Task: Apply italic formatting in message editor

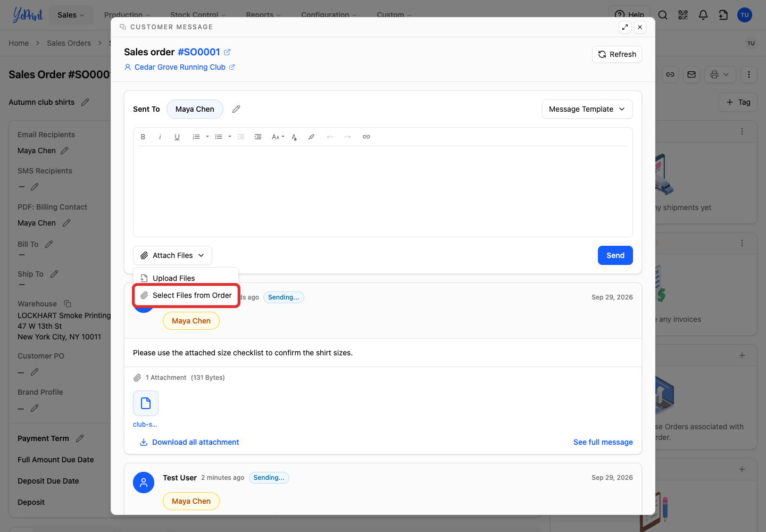Action: (x=160, y=137)
